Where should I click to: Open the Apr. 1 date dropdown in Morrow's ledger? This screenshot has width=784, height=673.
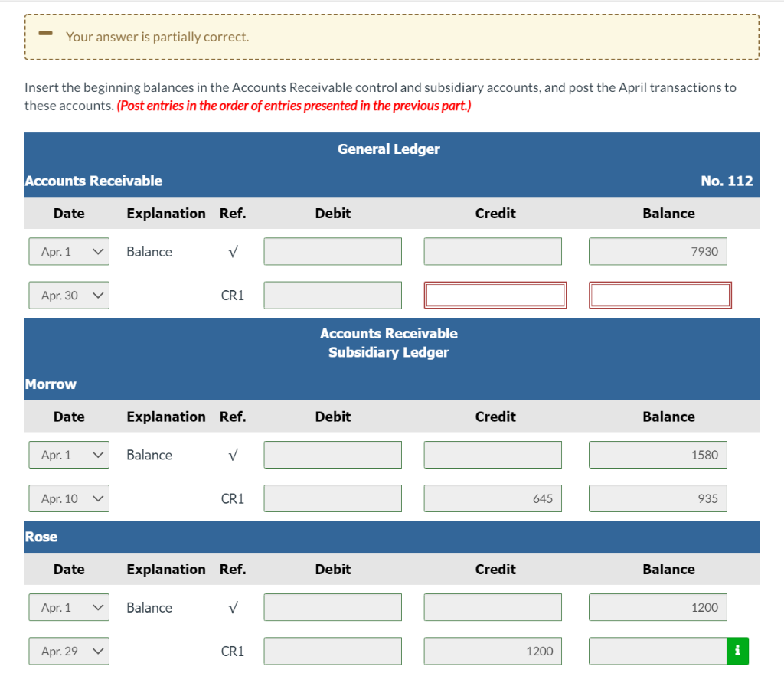pyautogui.click(x=69, y=454)
